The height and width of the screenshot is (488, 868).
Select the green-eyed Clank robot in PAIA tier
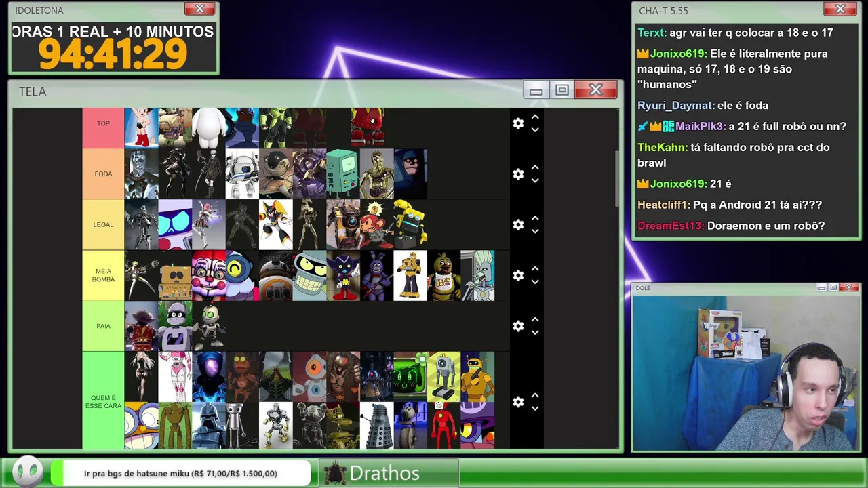coord(208,326)
